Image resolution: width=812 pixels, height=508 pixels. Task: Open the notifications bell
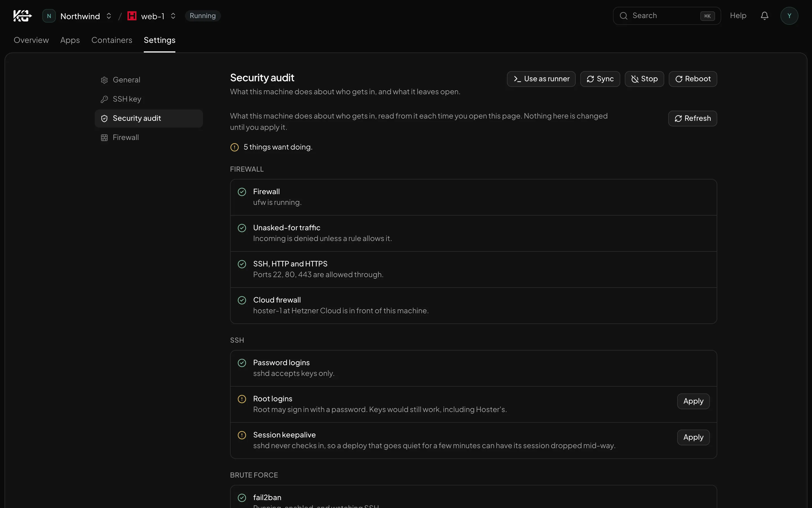click(764, 16)
